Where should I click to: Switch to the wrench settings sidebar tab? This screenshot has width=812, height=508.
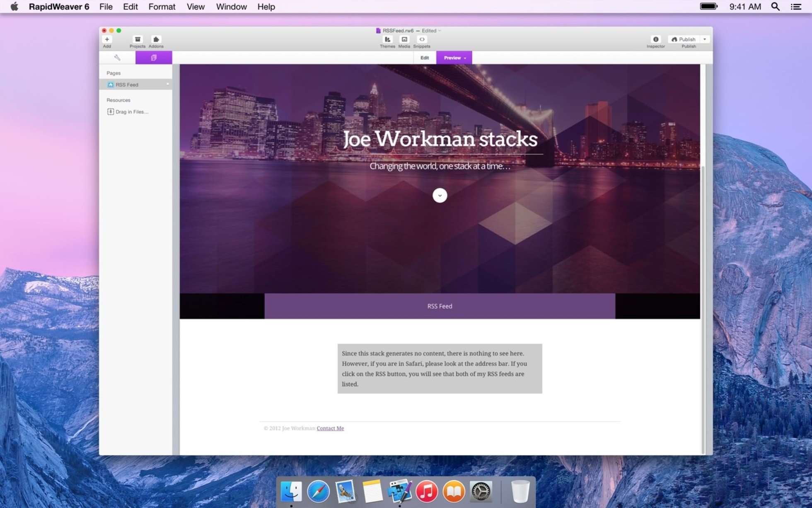[x=117, y=58]
